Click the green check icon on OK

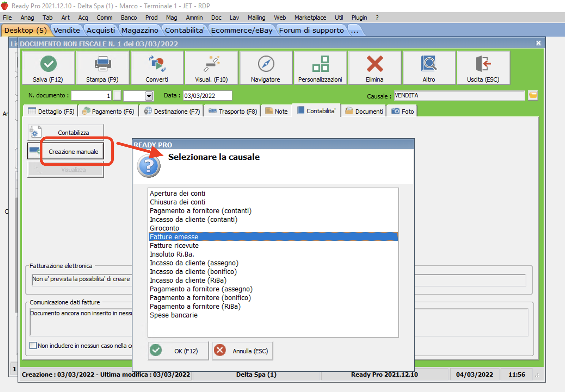(156, 350)
